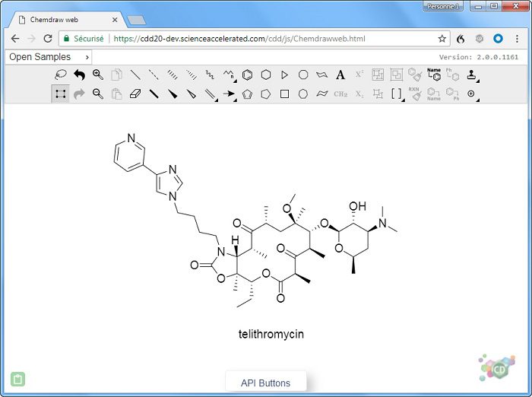Screen dimensions: 532x397
Task: Zoom in with the magnifier plus
Action: [98, 75]
